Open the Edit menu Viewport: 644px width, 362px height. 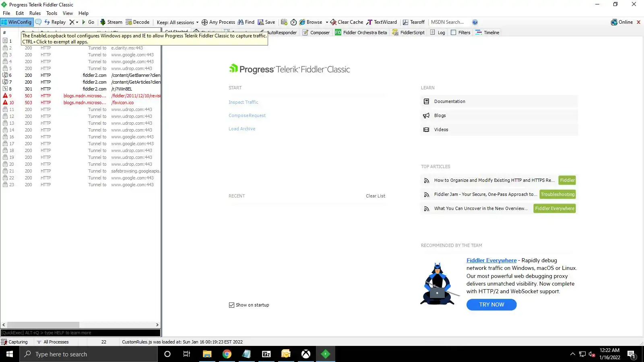coord(20,13)
